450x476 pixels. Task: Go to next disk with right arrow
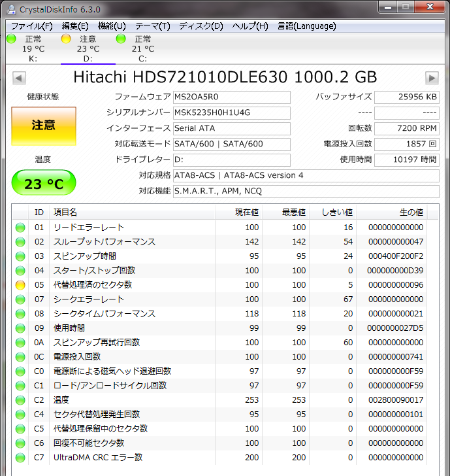[x=431, y=78]
